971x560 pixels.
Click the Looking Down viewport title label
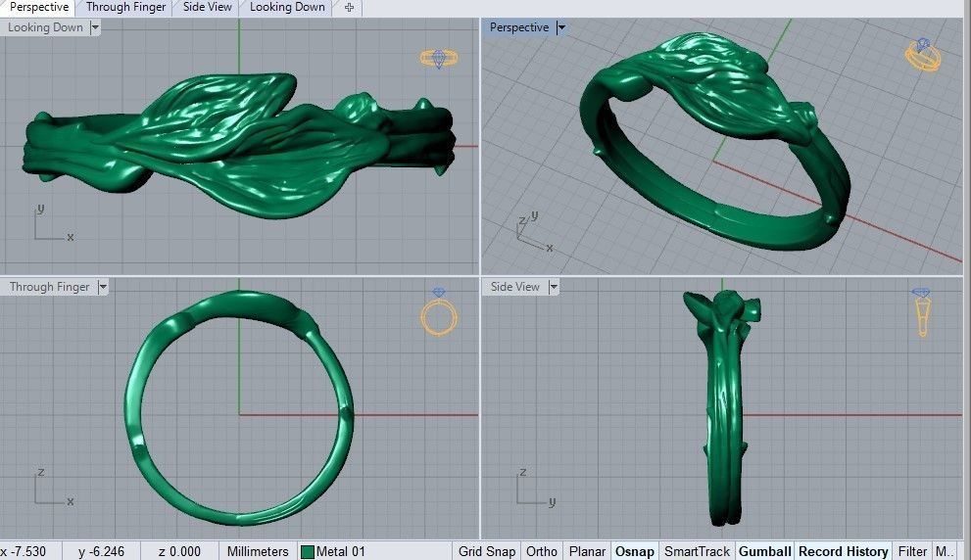pos(45,27)
